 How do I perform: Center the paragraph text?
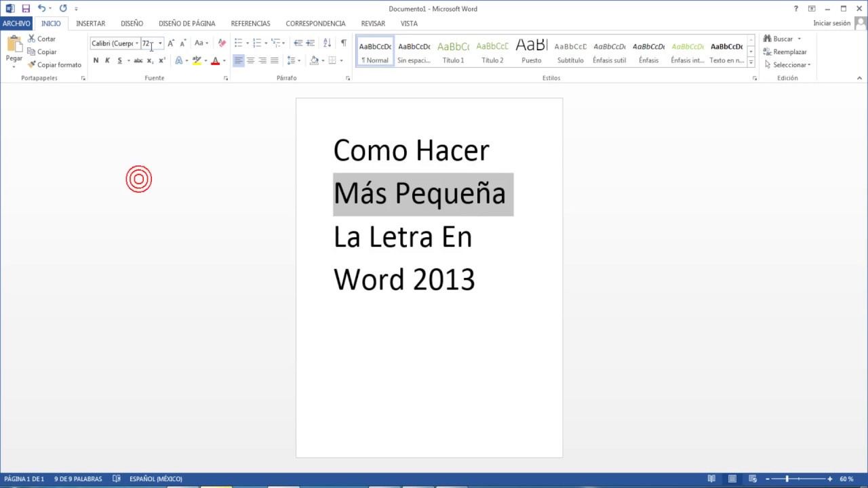(x=250, y=61)
